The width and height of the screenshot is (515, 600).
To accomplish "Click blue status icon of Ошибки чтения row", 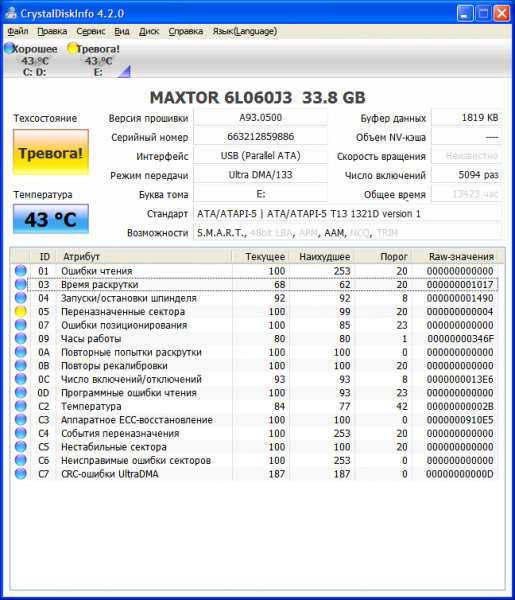I will 21,271.
